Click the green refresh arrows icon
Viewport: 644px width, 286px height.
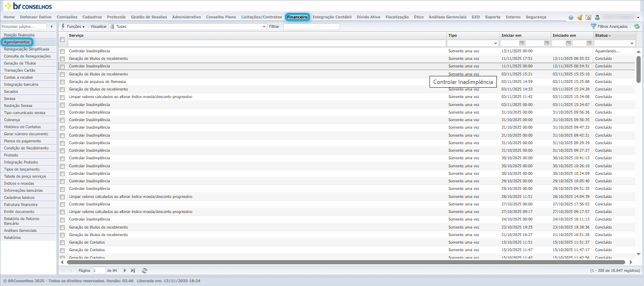coord(637,27)
